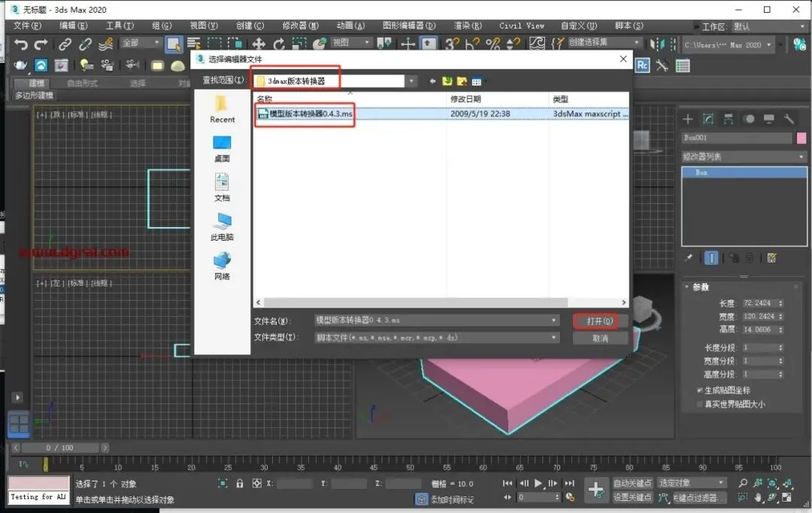
Task: Click horizontal scrollbar in file list
Action: [415, 302]
